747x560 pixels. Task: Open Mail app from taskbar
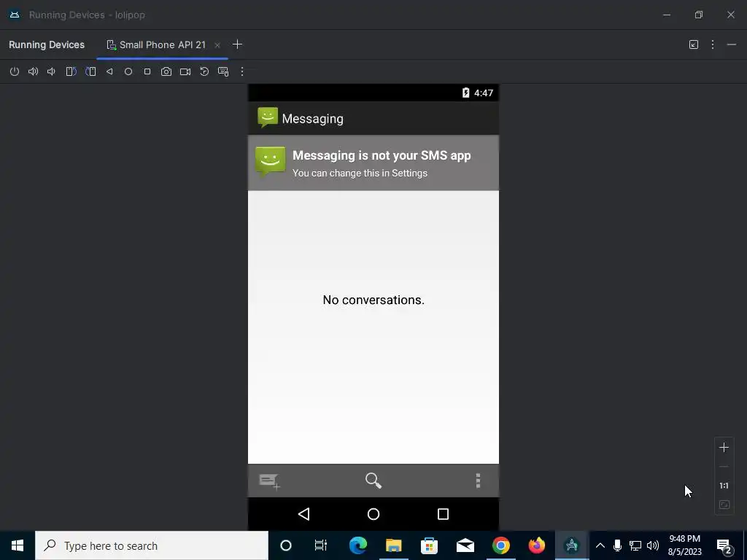465,545
